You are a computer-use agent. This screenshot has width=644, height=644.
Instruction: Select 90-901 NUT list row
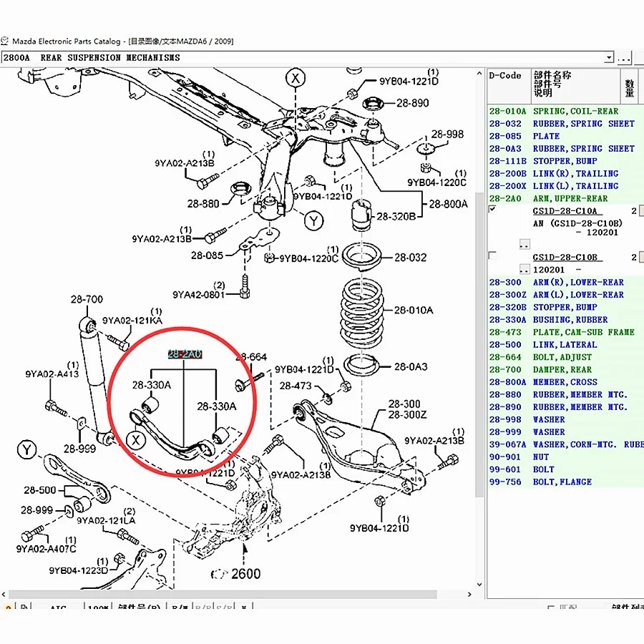pos(565,457)
